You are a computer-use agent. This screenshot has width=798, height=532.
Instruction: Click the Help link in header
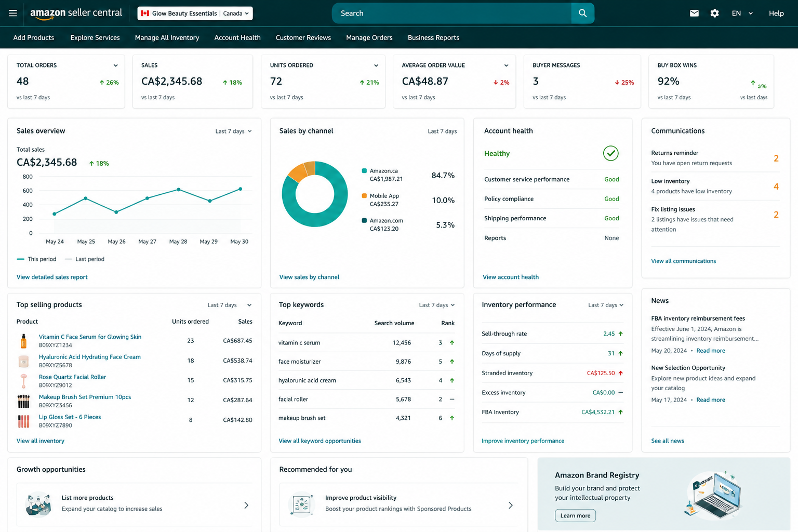[x=776, y=14]
